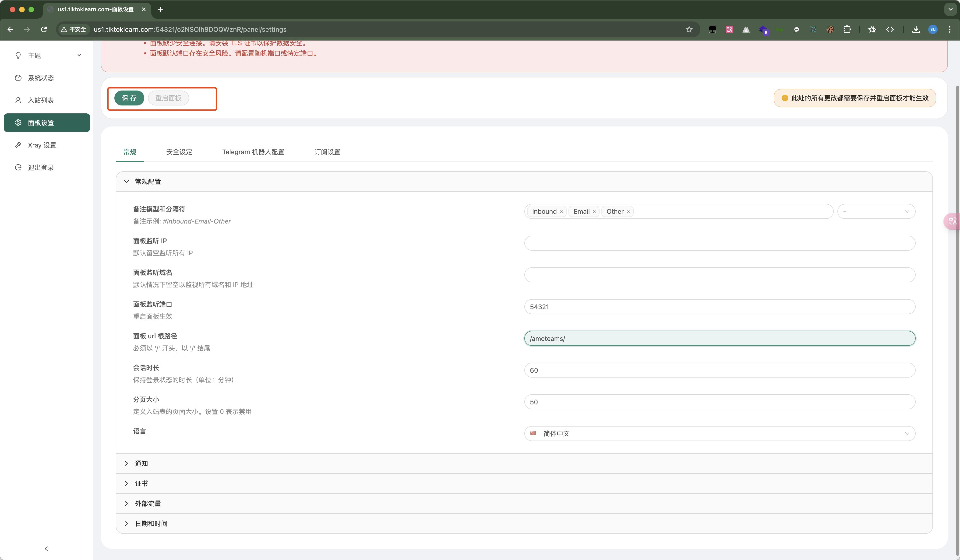
Task: Remove the Other tag
Action: click(x=628, y=211)
